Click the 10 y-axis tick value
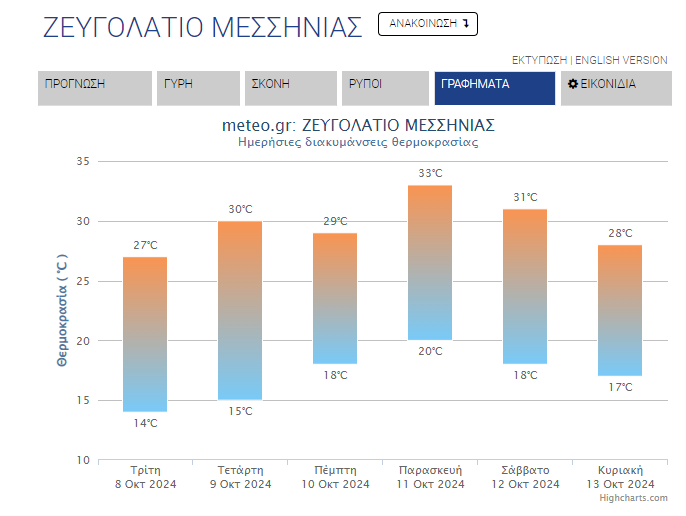The height and width of the screenshot is (516, 686). pos(83,460)
